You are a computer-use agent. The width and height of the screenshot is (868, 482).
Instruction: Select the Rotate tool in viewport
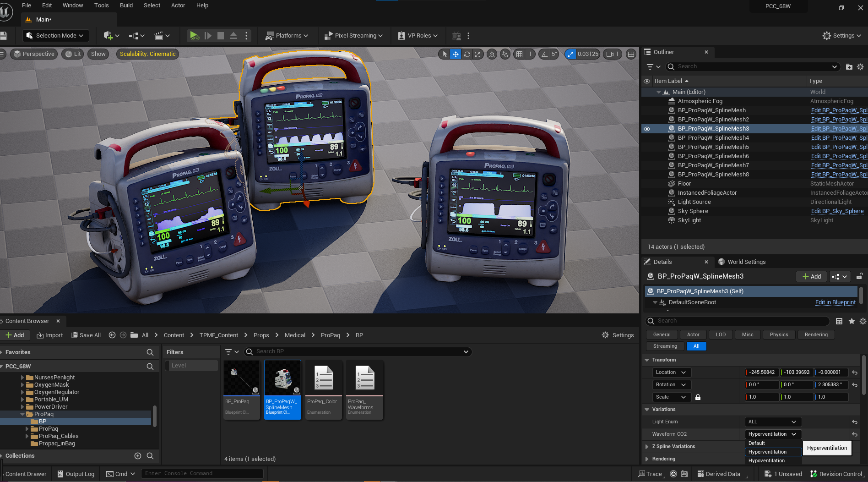tap(467, 54)
